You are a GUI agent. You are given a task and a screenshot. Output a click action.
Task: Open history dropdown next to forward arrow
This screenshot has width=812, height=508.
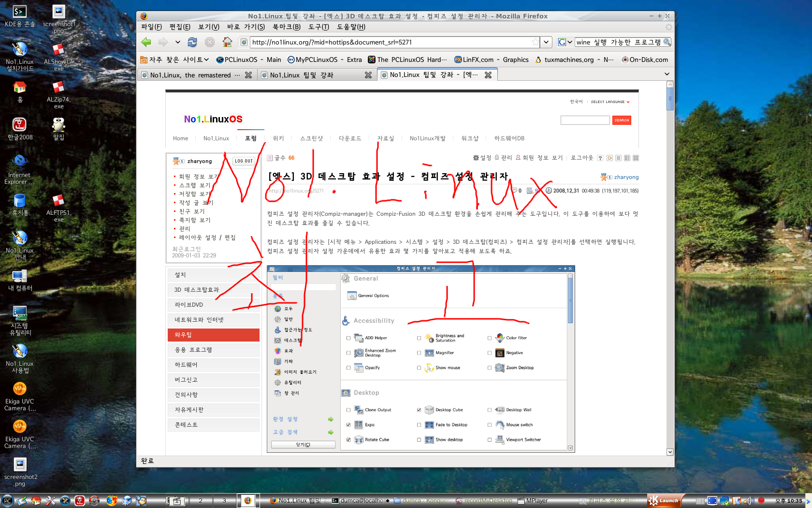point(177,42)
